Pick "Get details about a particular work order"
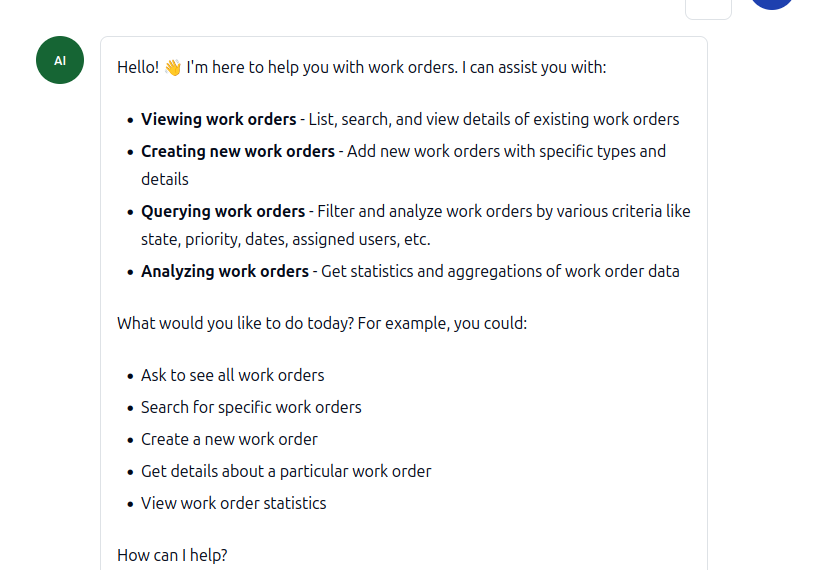835x570 pixels. click(286, 472)
